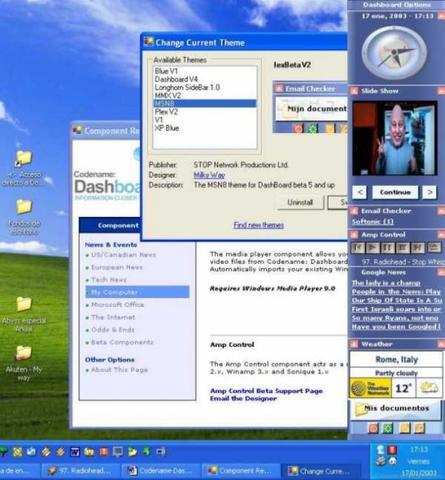Select Plex V2 theme in the list
This screenshot has height=480, width=445.
204,112
